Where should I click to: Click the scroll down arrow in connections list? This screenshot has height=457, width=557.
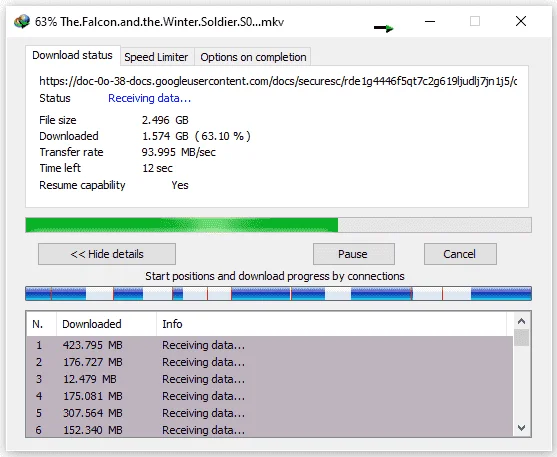tap(521, 428)
